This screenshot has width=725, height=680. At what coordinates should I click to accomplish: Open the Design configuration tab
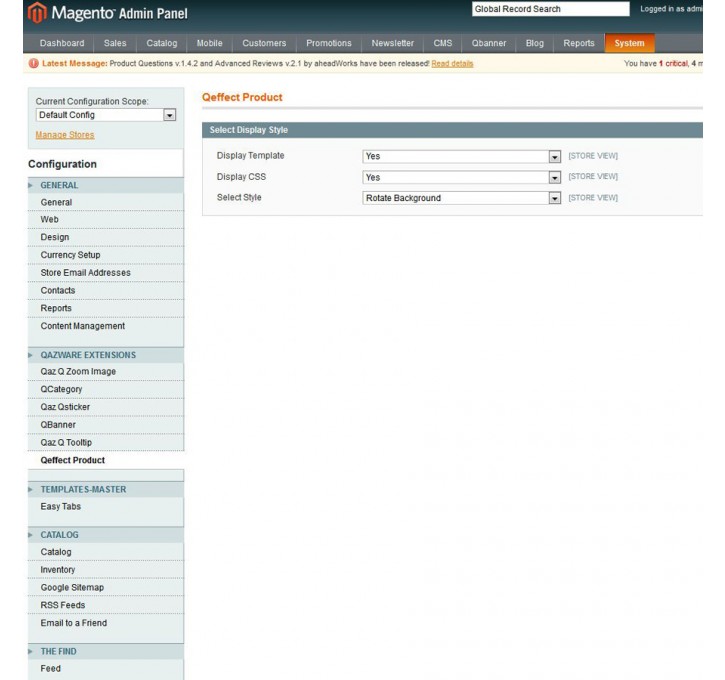tap(105, 237)
